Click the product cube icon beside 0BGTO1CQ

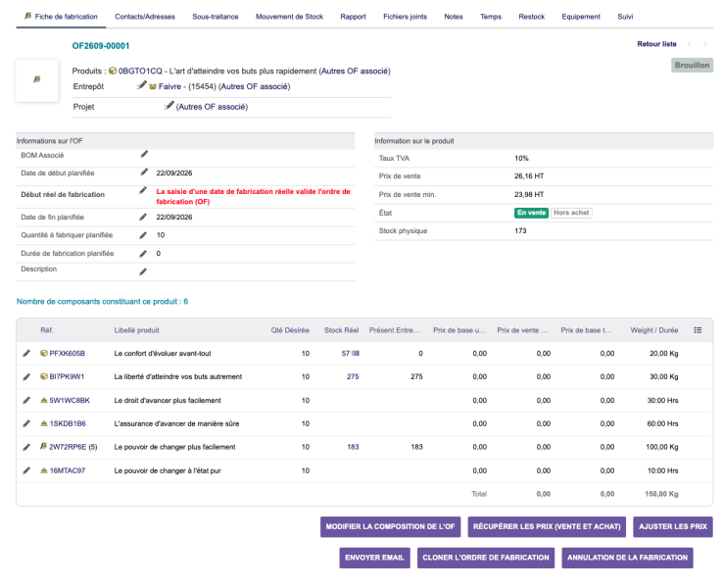pos(113,71)
